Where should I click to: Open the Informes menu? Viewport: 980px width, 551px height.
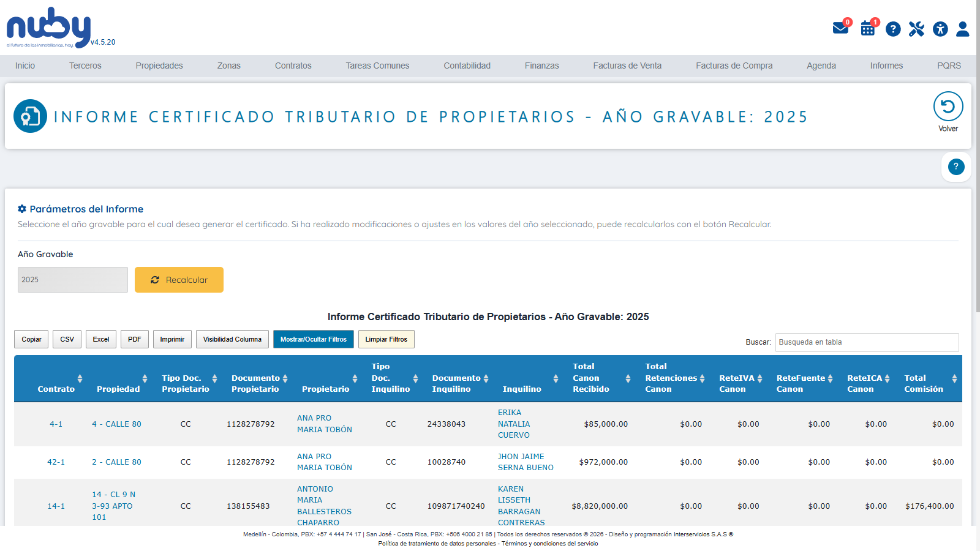(886, 66)
